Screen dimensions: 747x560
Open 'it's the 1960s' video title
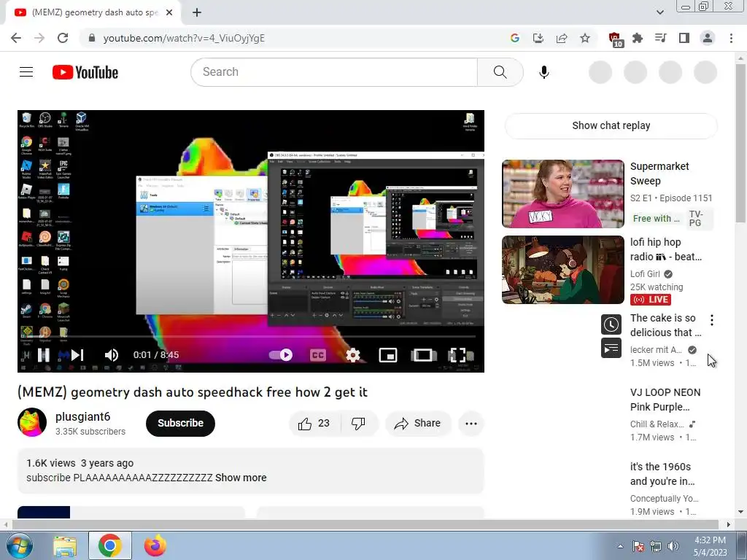[x=662, y=474]
